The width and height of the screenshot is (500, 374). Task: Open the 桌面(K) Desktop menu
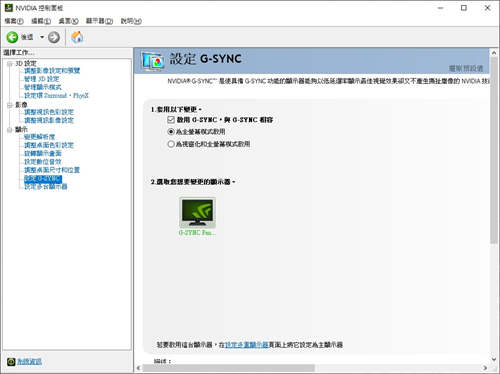pyautogui.click(x=68, y=21)
